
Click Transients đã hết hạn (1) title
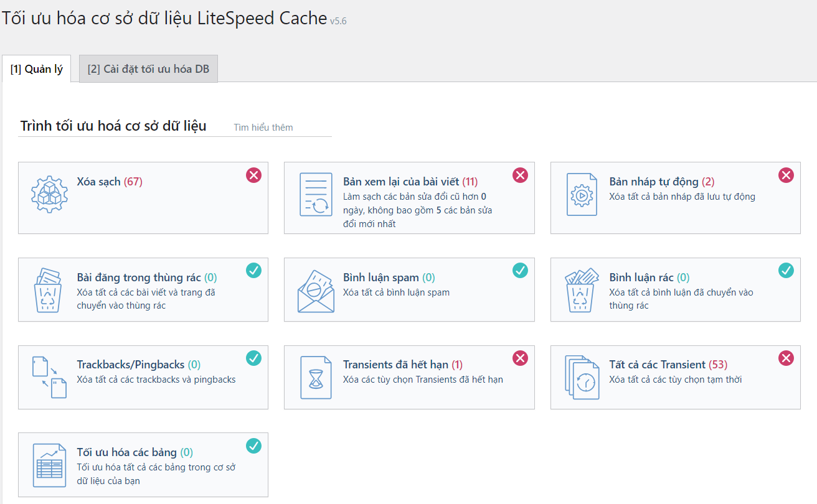click(x=403, y=365)
